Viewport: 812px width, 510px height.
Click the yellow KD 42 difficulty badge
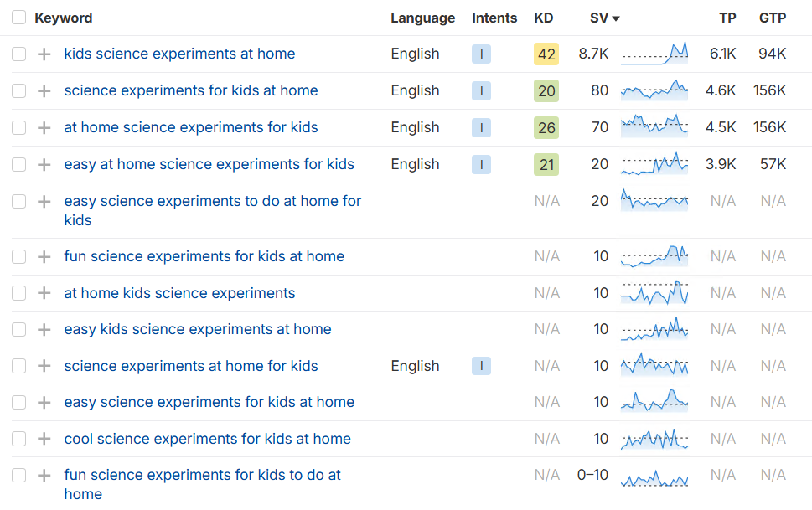546,54
